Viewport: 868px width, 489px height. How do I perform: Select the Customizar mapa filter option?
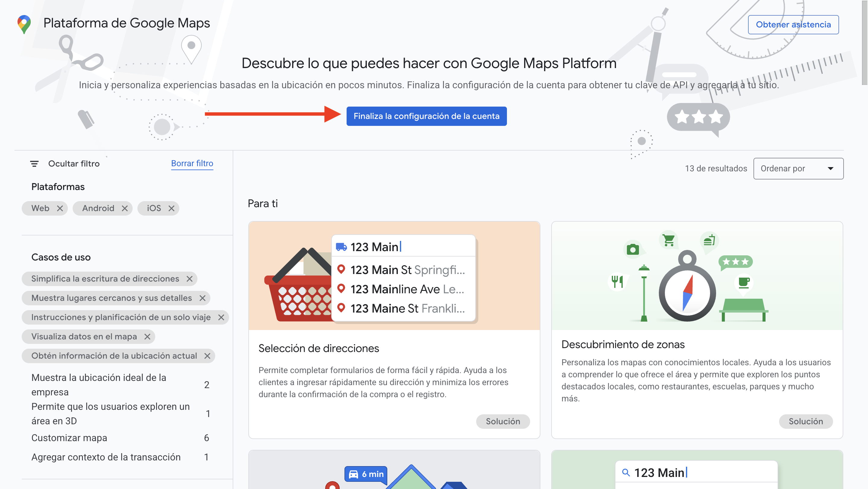120,438
